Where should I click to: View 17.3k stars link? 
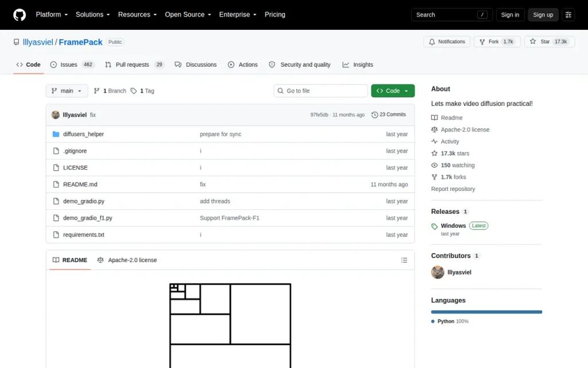450,153
